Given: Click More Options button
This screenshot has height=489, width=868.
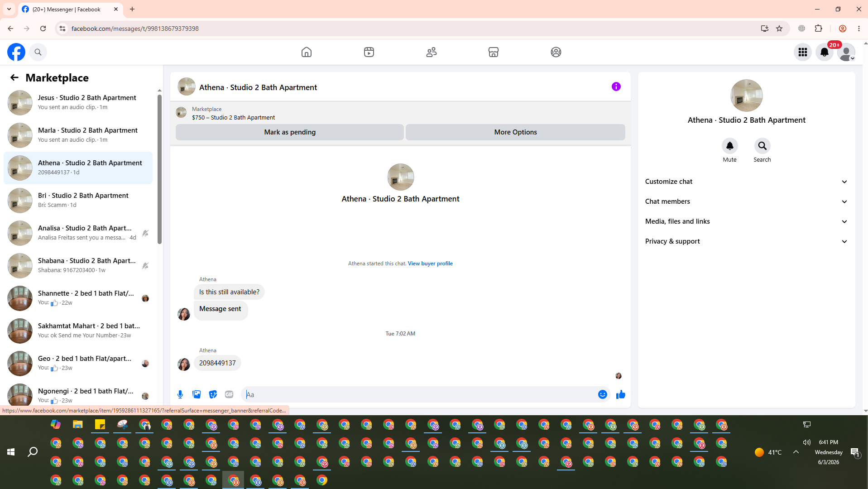Looking at the screenshot, I should click(515, 132).
